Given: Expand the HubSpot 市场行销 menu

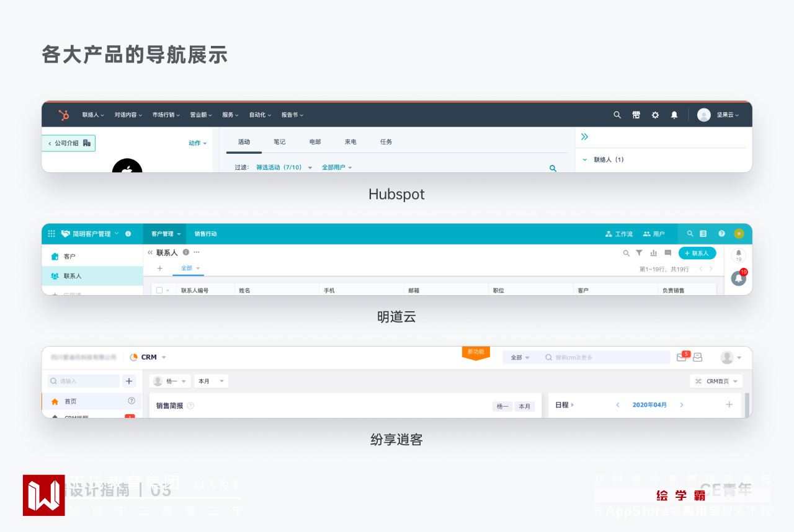Looking at the screenshot, I should coord(166,115).
